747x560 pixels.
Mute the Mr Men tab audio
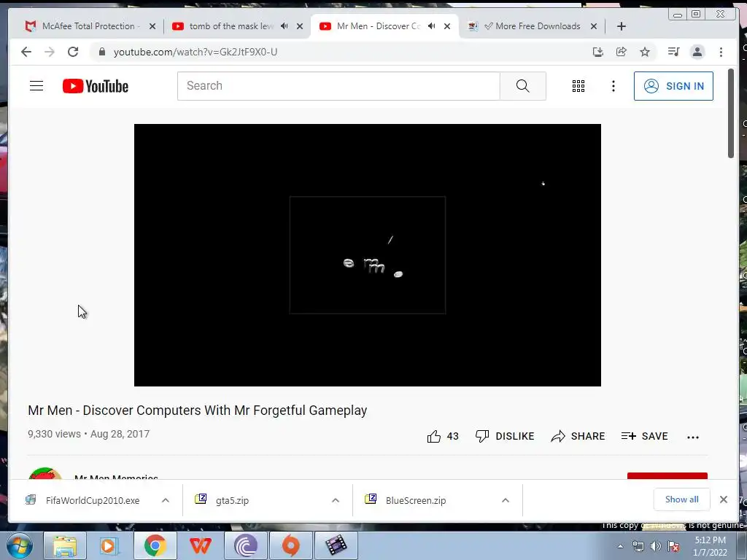432,26
